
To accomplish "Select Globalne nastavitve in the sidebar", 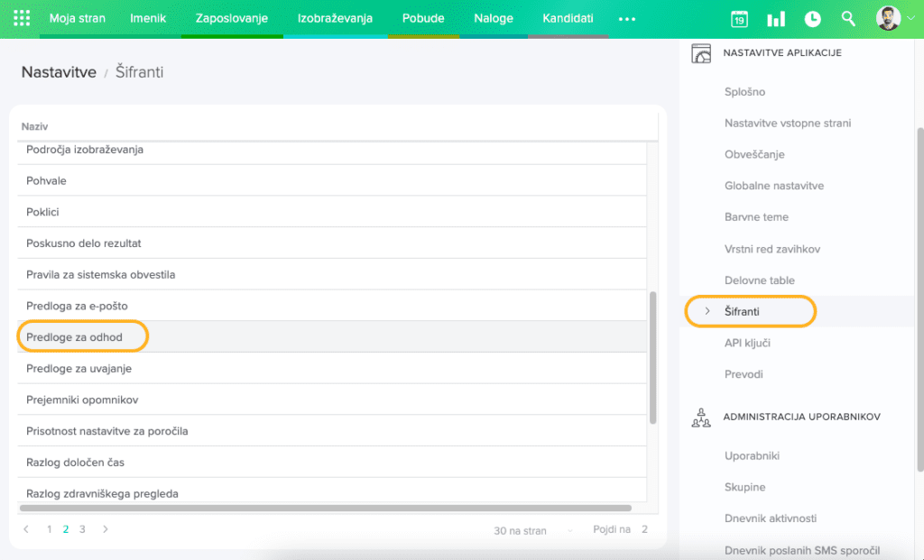I will click(773, 186).
